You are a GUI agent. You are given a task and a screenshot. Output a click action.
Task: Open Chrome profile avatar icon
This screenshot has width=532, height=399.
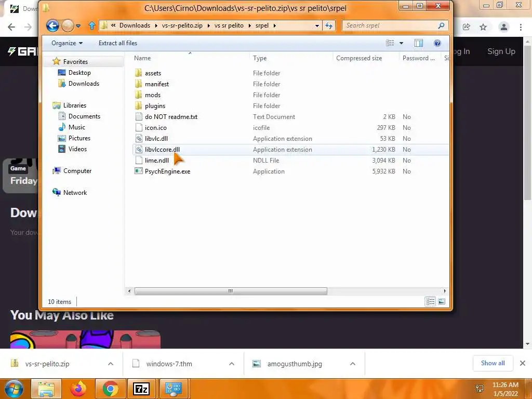coord(504,27)
